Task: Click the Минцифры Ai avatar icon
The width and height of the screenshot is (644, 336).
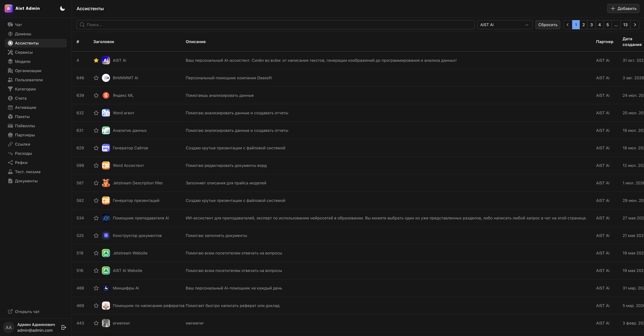Action: point(106,288)
